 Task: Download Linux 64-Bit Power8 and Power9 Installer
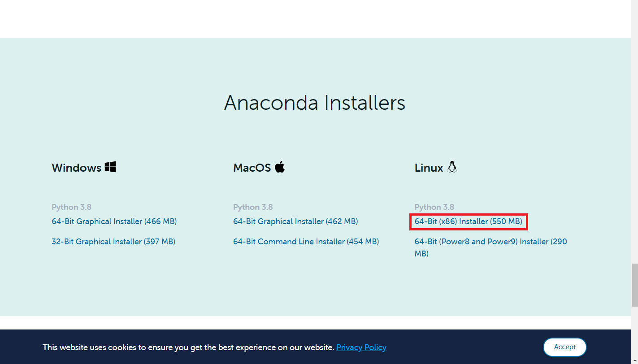[491, 247]
